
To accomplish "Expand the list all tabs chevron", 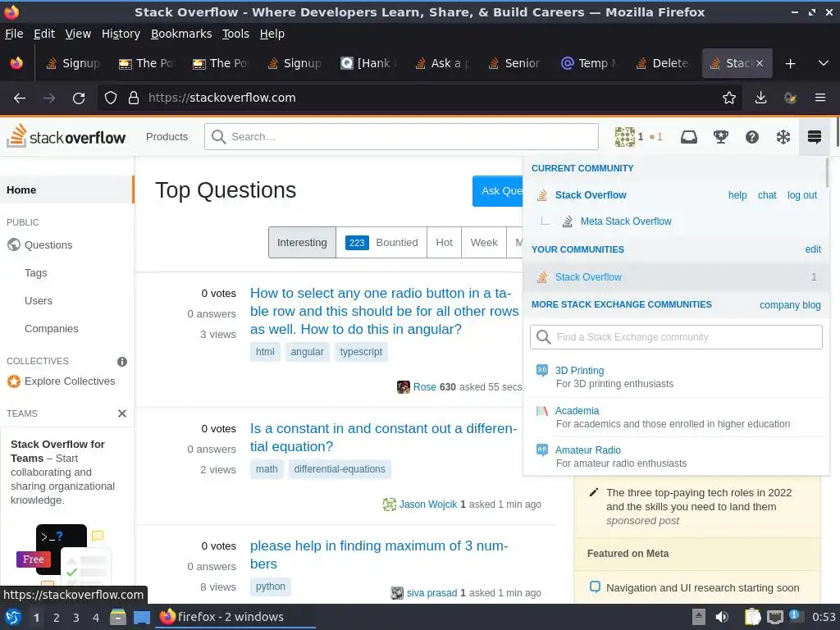I will coord(824,63).
